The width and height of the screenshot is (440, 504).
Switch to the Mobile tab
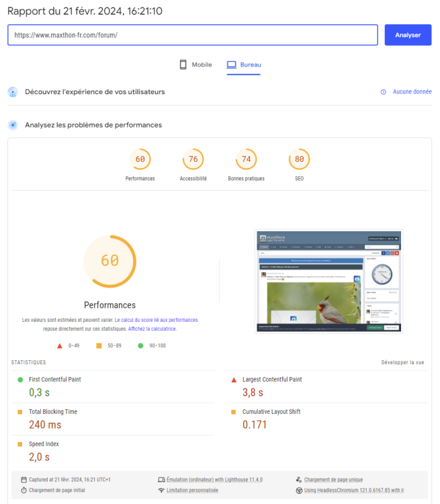[195, 65]
